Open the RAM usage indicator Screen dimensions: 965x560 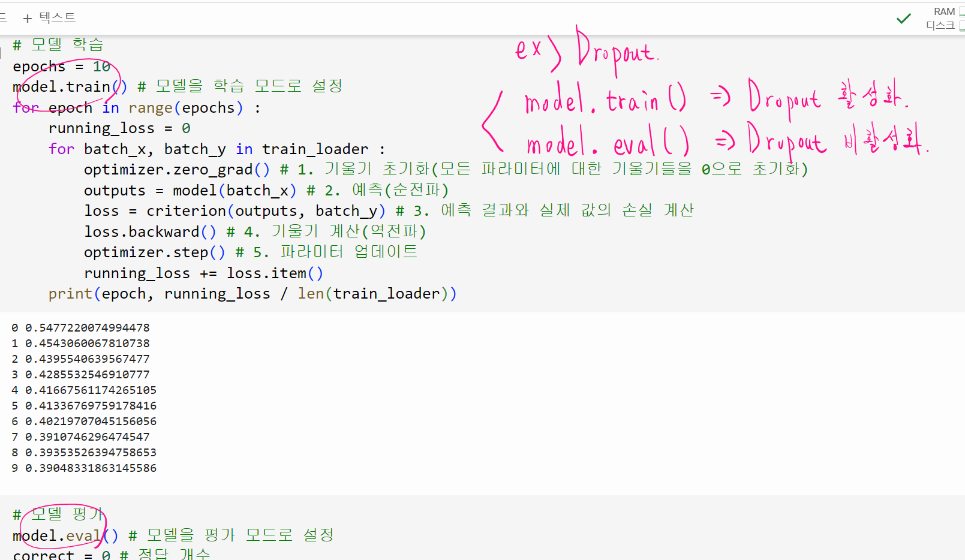click(945, 11)
